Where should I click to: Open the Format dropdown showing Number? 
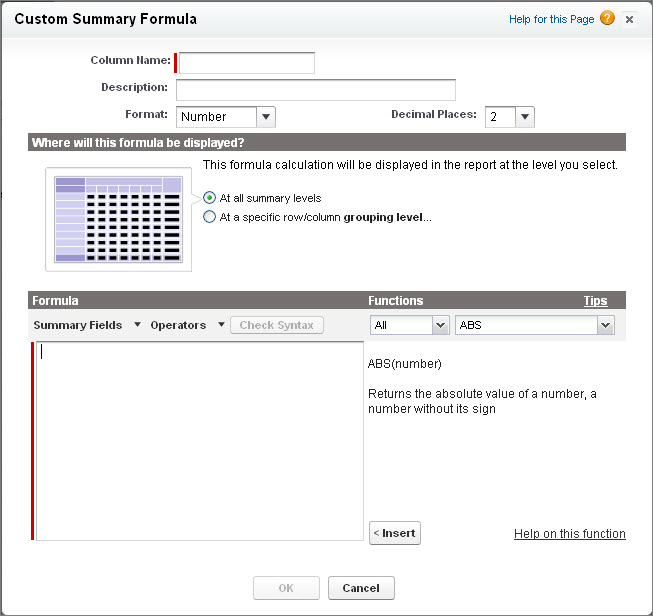[x=226, y=117]
